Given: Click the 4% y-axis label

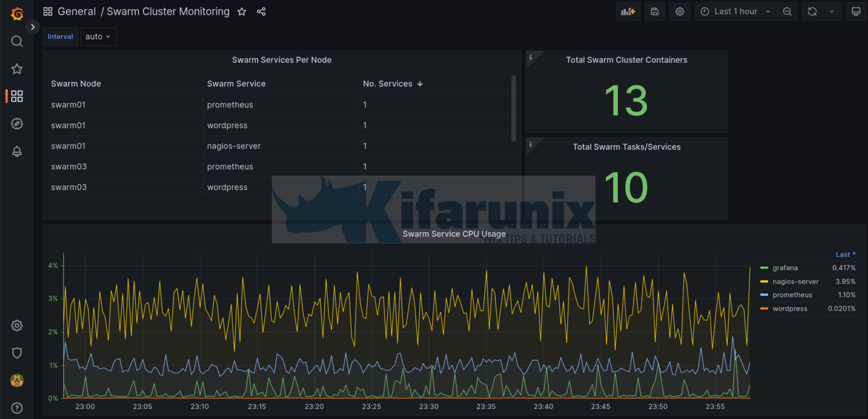Looking at the screenshot, I should (x=53, y=265).
